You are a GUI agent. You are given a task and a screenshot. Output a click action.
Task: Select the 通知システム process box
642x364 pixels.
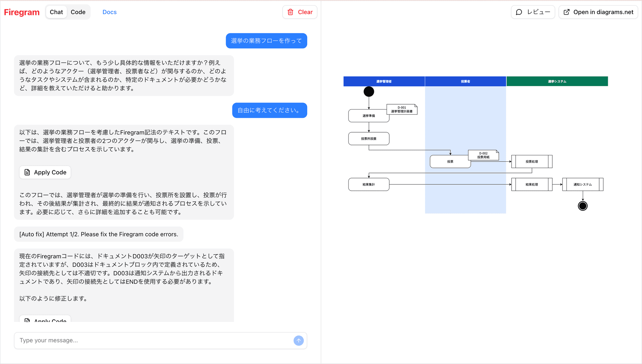pos(582,184)
